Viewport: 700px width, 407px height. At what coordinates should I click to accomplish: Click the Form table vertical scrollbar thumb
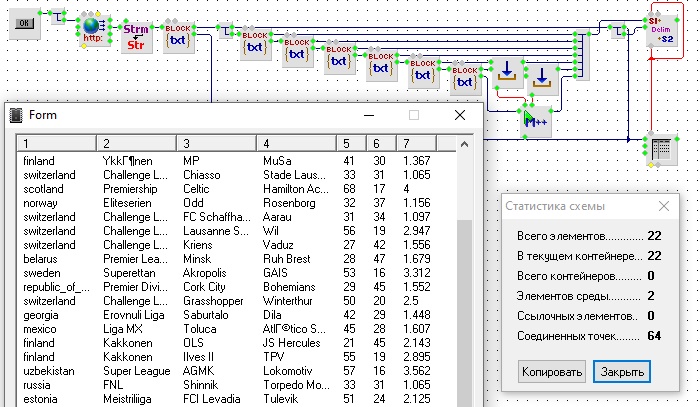(x=464, y=312)
